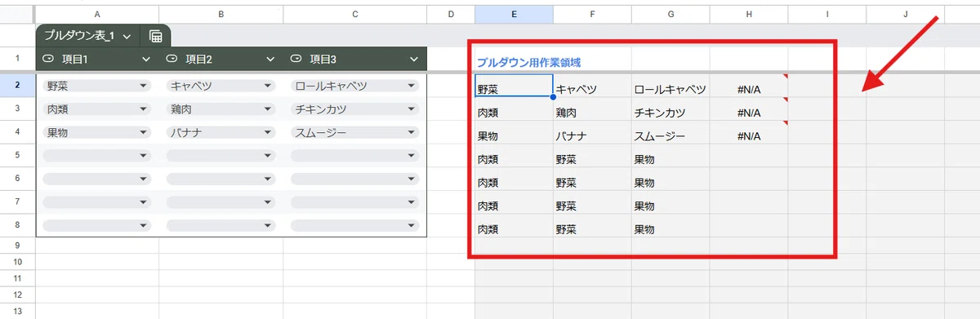Open the 野菜 dropdown chip
Screen dimensions: 980x319
click(97, 85)
